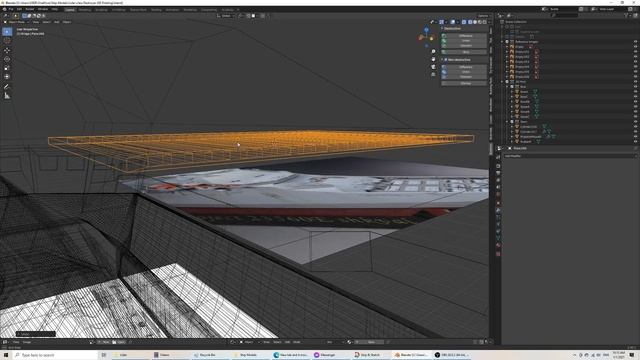The height and width of the screenshot is (360, 640).
Task: Open the Modifier properties wrench tab
Action: coord(498,210)
